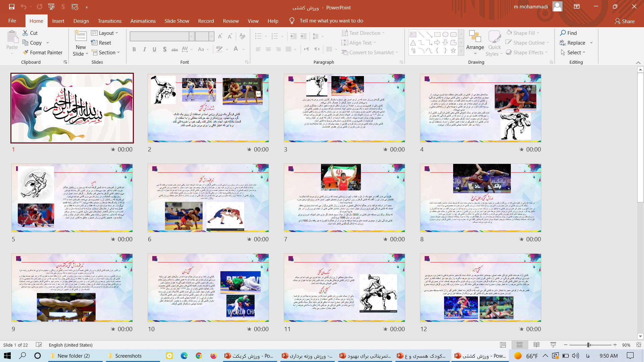Image resolution: width=644 pixels, height=362 pixels.
Task: Click the Save icon in the title bar
Action: coord(11,7)
